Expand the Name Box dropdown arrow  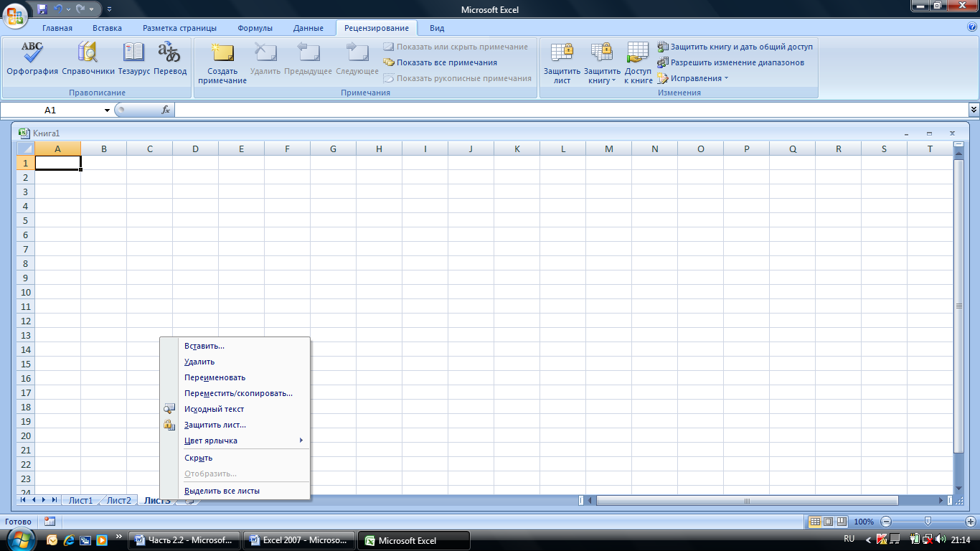click(x=108, y=110)
